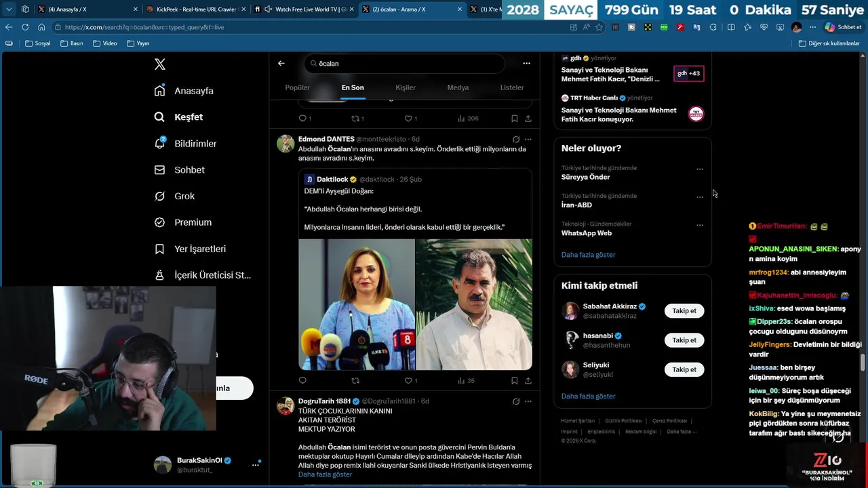Open options for İran-ABD trend
868x488 pixels.
[x=700, y=197]
